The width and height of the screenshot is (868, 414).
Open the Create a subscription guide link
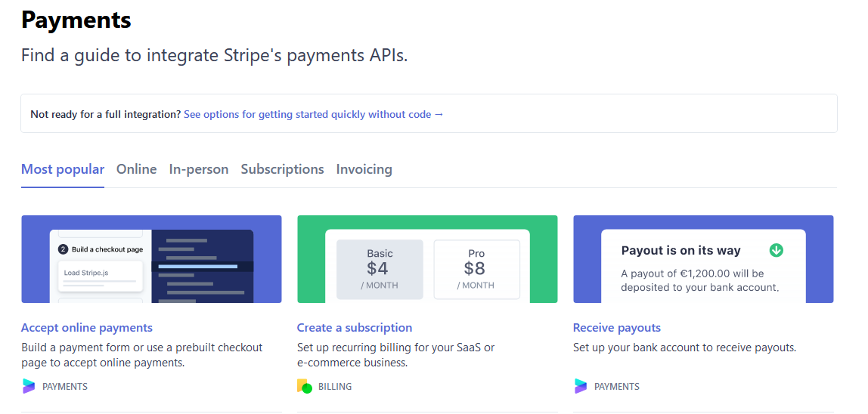tap(355, 328)
